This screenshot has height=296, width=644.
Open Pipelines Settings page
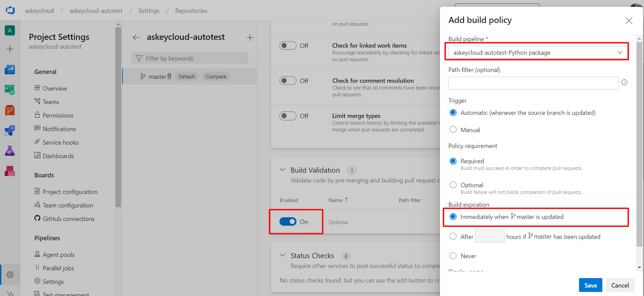click(53, 281)
